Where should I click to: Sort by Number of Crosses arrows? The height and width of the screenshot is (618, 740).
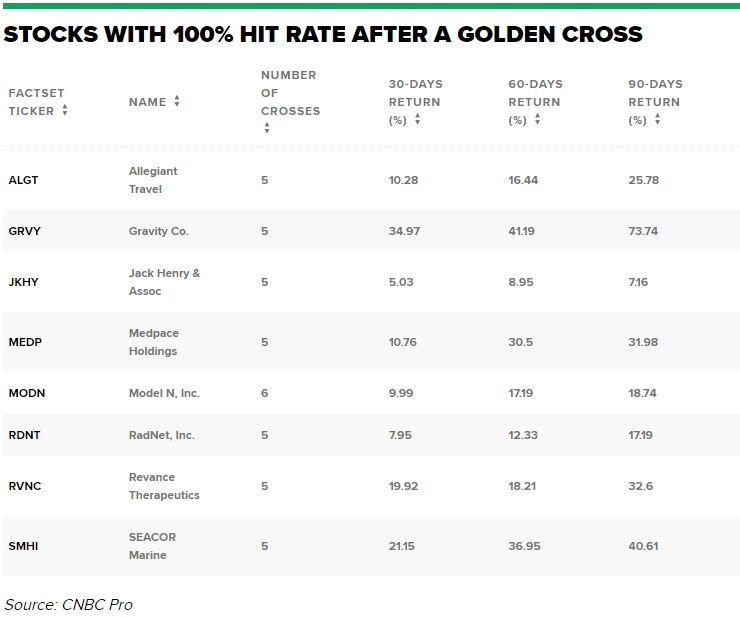tap(267, 127)
